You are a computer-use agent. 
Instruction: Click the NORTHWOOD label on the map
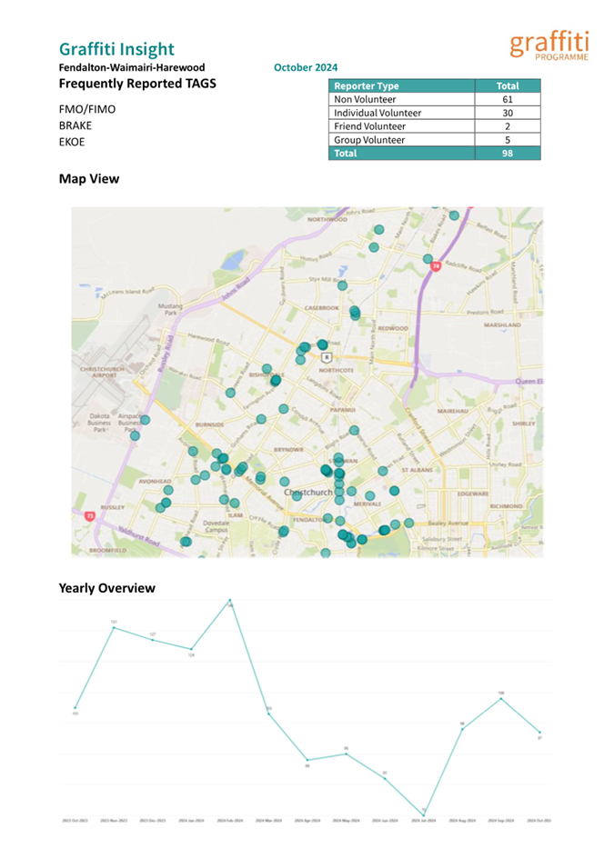[x=327, y=219]
